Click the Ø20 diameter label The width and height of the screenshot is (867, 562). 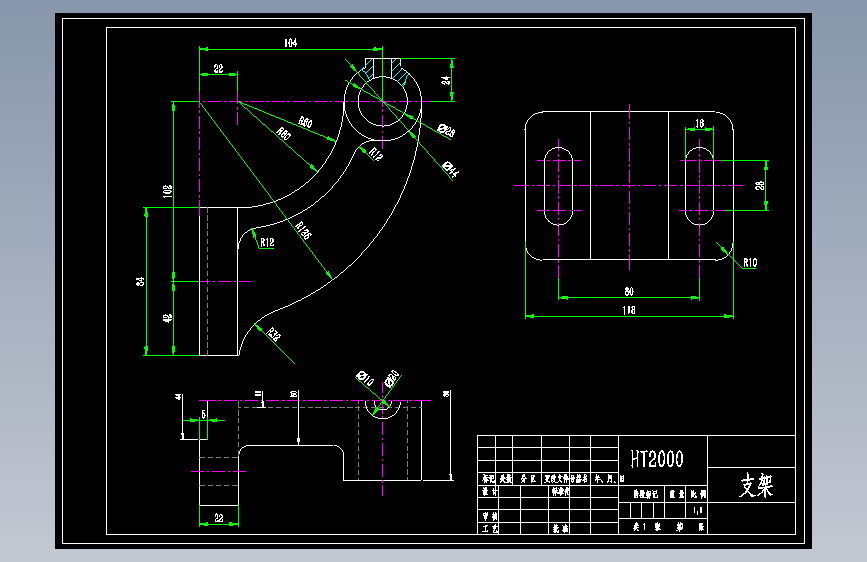(391, 378)
